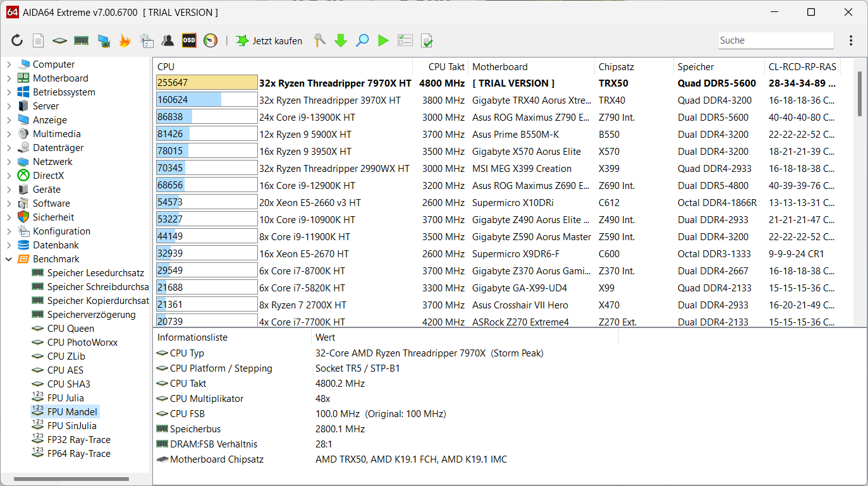
Task: Click the 160624 score bar
Action: [207, 100]
